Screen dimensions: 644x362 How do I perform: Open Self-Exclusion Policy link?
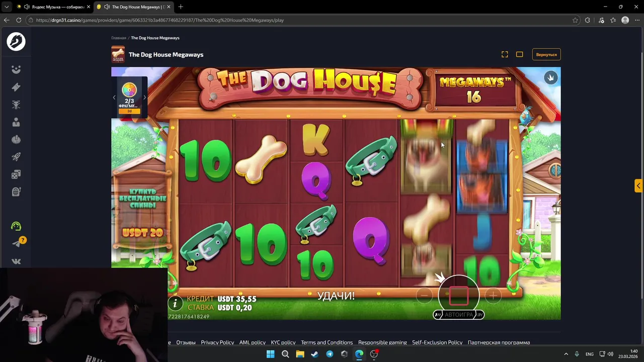(437, 342)
